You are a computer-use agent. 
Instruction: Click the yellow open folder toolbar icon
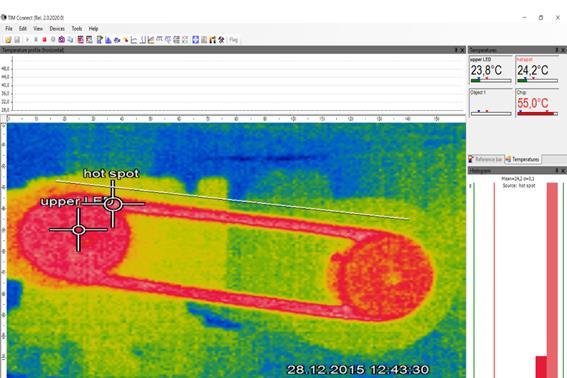[8, 40]
